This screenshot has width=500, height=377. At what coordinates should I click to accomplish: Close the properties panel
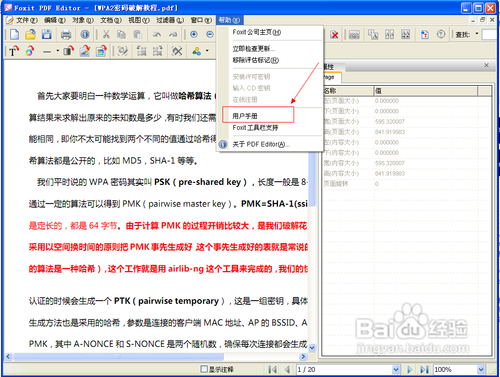(486, 65)
